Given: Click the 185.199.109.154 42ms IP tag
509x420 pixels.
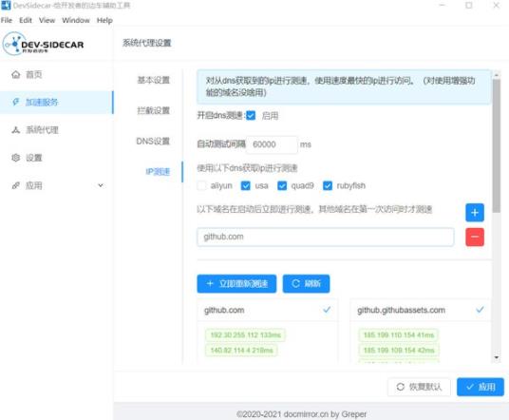Looking at the screenshot, I should 399,351.
